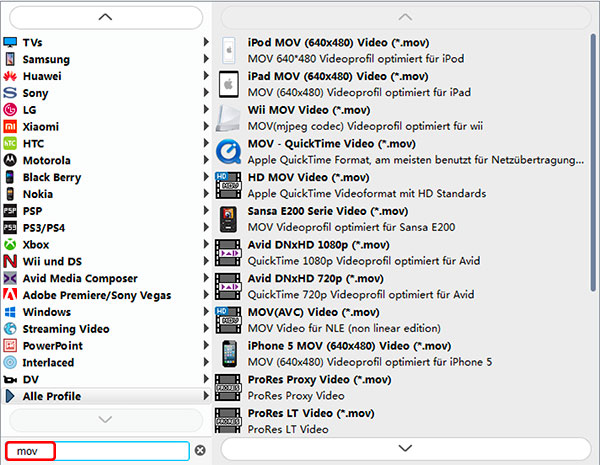Select Sansa E200 Serie Video profile
The image size is (600, 465).
[x=402, y=219]
